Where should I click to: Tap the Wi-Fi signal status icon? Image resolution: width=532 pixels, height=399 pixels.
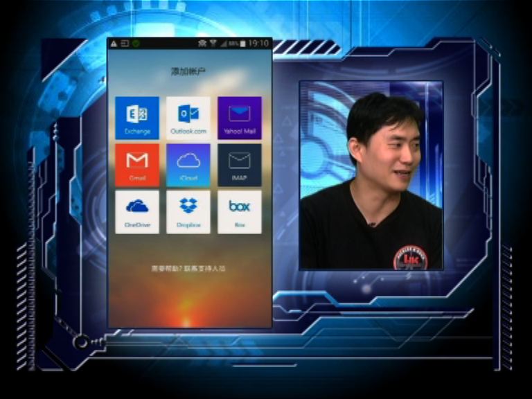pos(213,43)
